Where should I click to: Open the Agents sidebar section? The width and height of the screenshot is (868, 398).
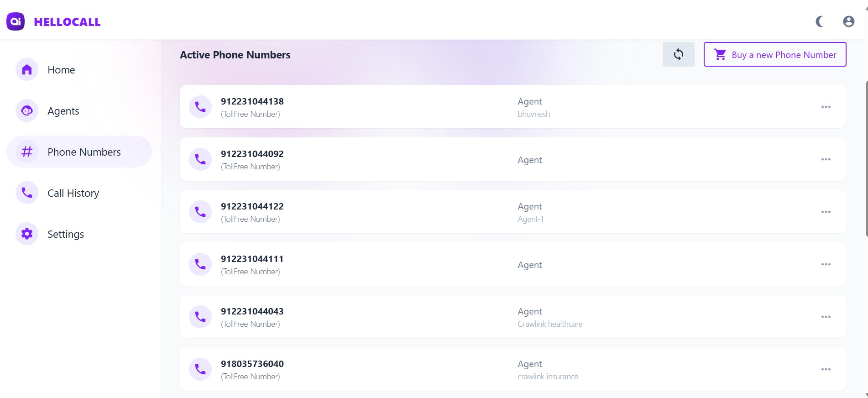coord(63,111)
